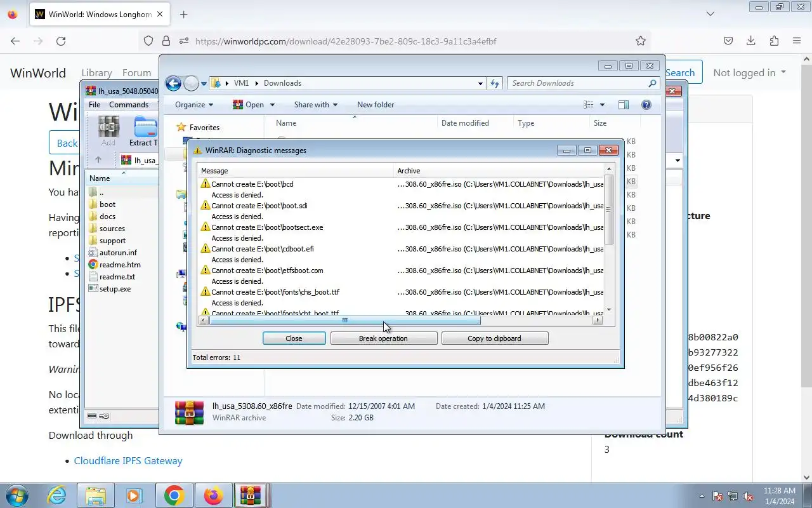812x508 pixels.
Task: Click the Archive column header in diagnostics
Action: pyautogui.click(x=499, y=171)
